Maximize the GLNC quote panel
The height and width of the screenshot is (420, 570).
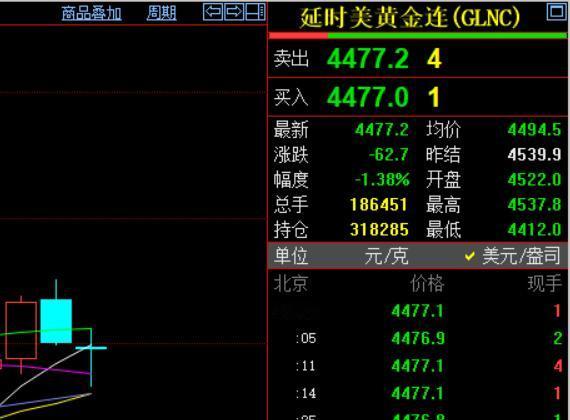pos(557,12)
